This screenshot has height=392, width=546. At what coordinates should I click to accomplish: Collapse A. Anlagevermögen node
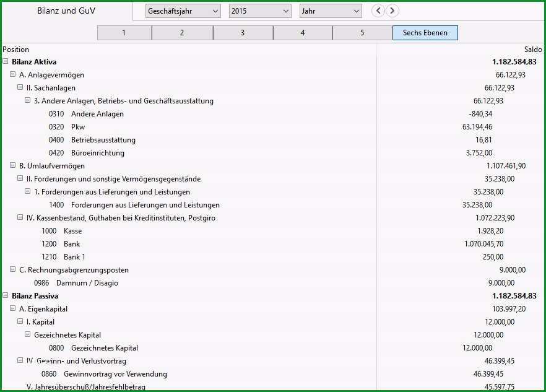point(13,74)
